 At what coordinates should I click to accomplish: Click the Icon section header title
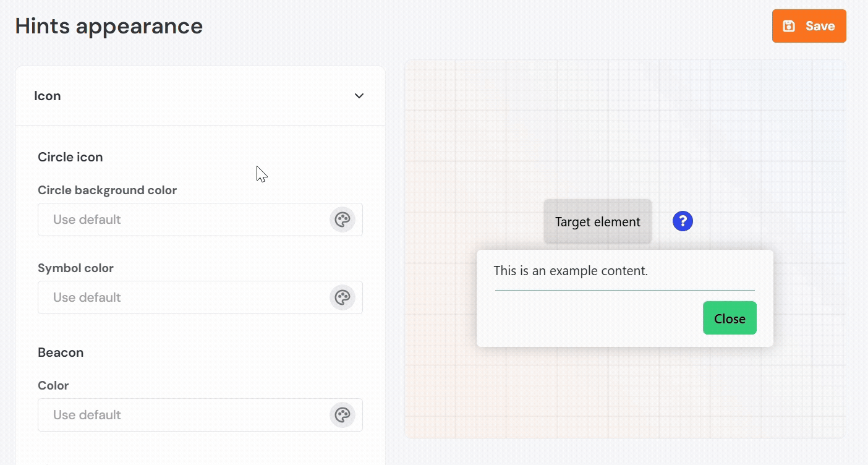48,96
